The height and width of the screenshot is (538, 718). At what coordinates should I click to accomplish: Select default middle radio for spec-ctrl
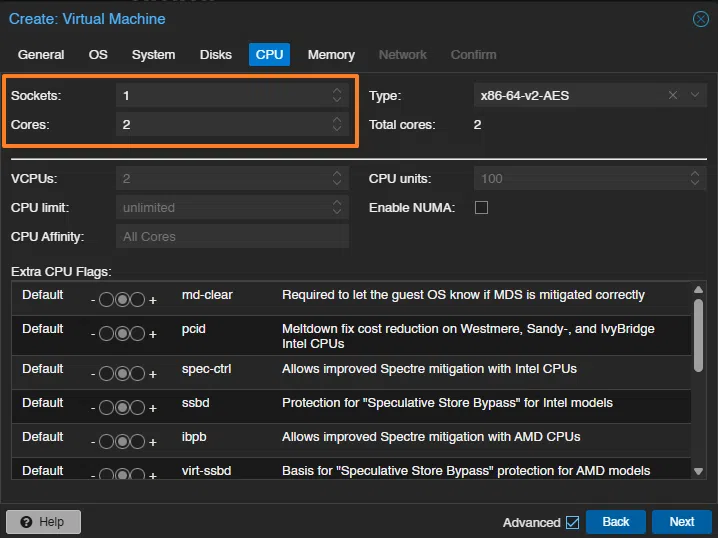pyautogui.click(x=122, y=375)
